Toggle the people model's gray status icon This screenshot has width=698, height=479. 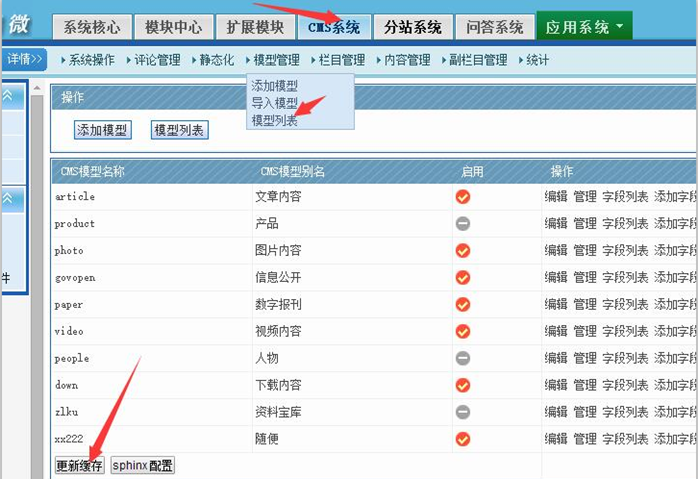pyautogui.click(x=463, y=358)
